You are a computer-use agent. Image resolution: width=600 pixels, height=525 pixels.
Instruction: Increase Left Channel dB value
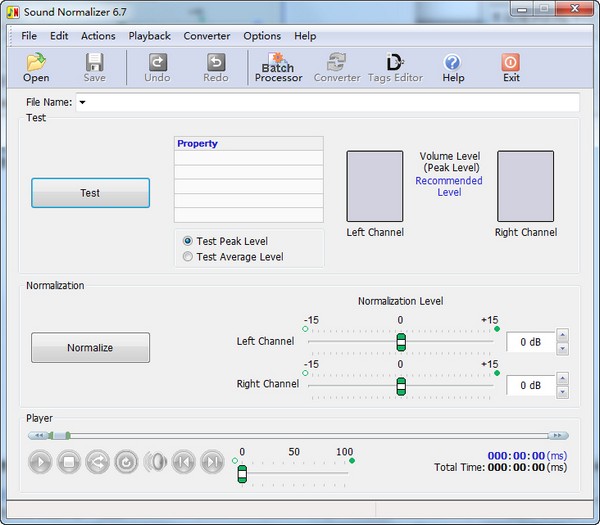pyautogui.click(x=562, y=335)
